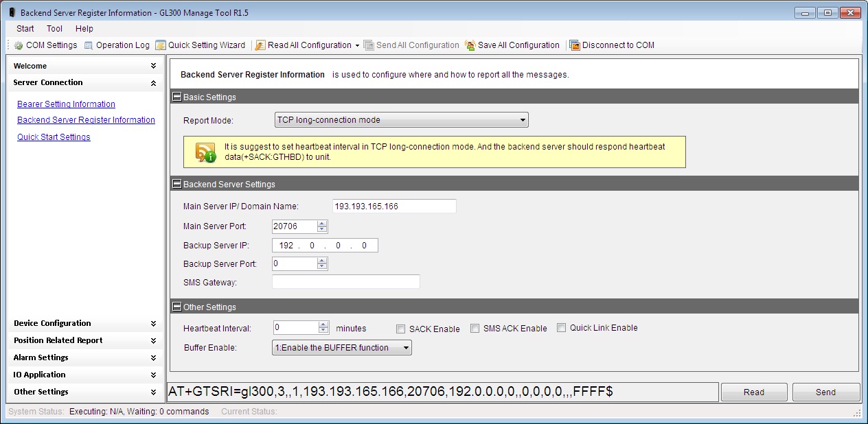Tick the Quick Link Enable checkbox
868x424 pixels.
562,328
